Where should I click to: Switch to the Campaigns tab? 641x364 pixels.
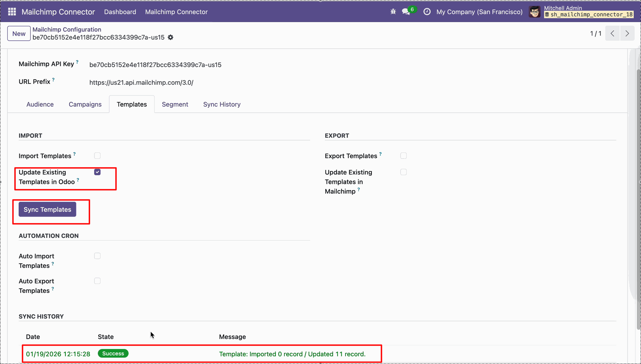[x=85, y=104]
